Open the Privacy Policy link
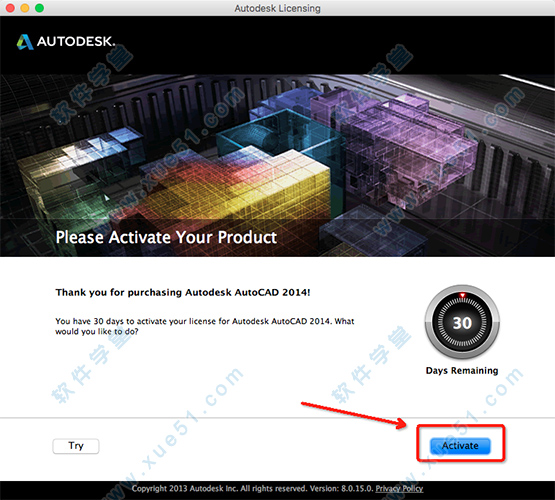This screenshot has width=555, height=500. [x=399, y=489]
